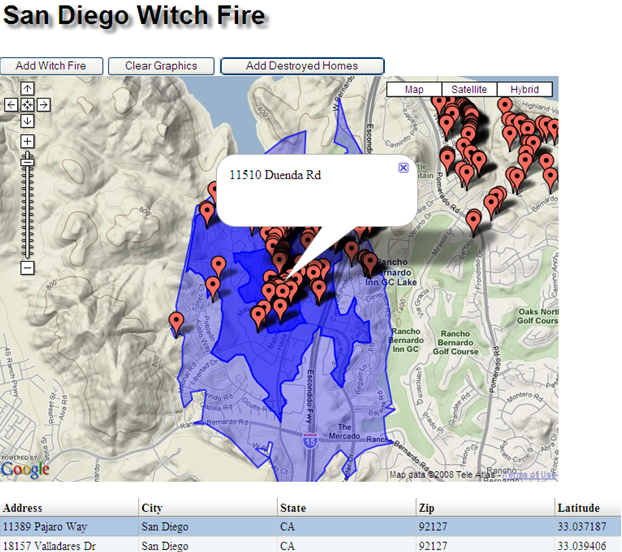
Task: Sort table by Zip column header
Action: coord(485,508)
